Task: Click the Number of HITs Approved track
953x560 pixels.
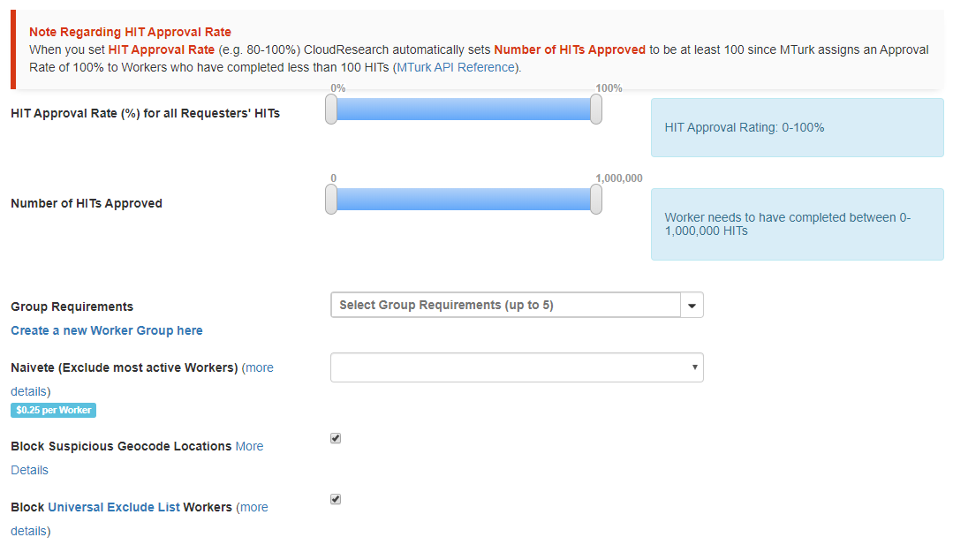Action: click(464, 200)
